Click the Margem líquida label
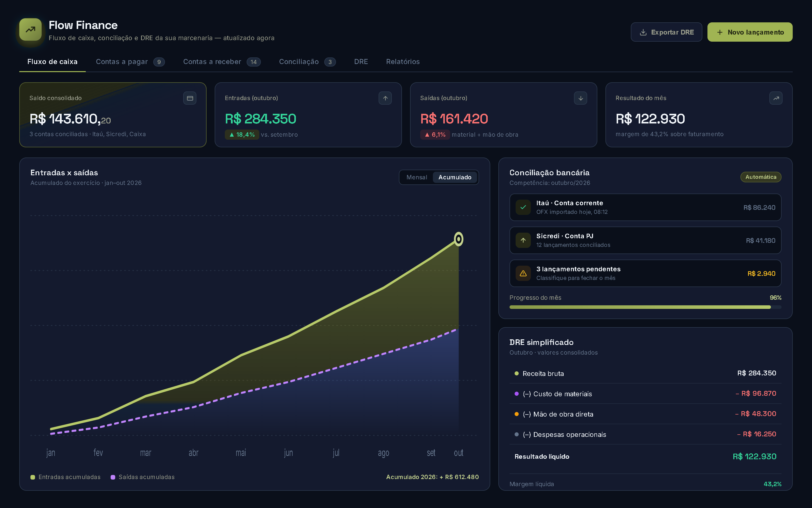The image size is (812, 508). pos(532,484)
